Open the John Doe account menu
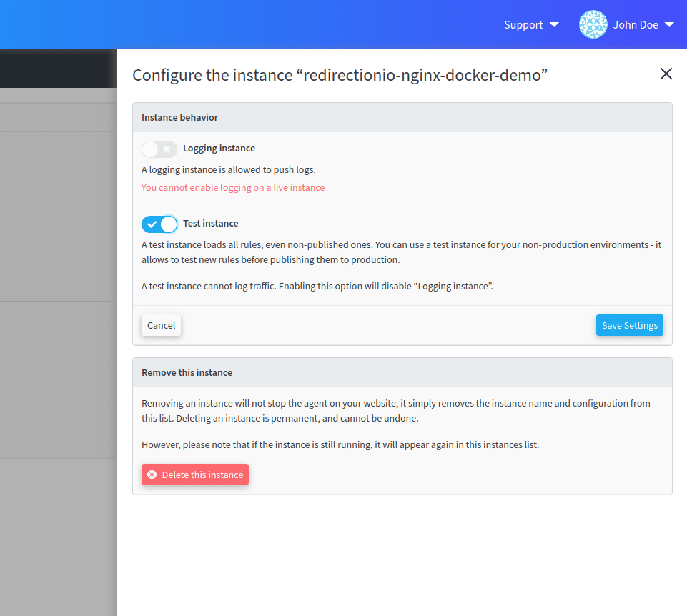This screenshot has height=616, width=687. coord(636,24)
